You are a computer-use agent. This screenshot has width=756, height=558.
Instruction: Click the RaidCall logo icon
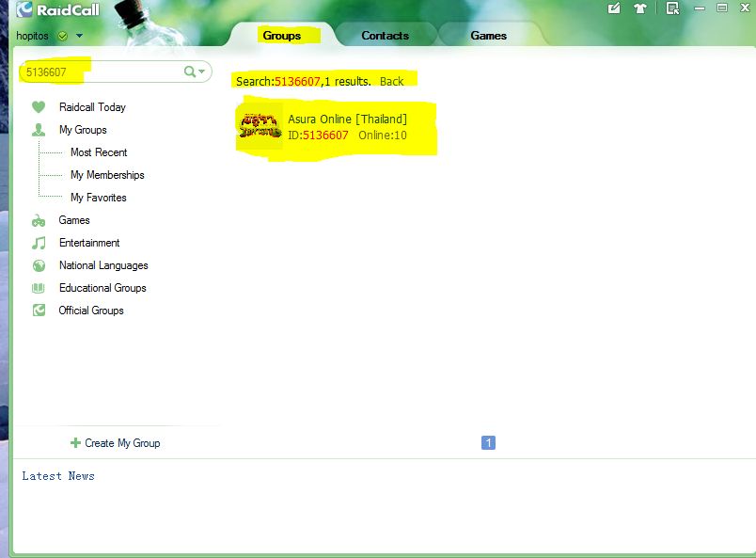(24, 9)
